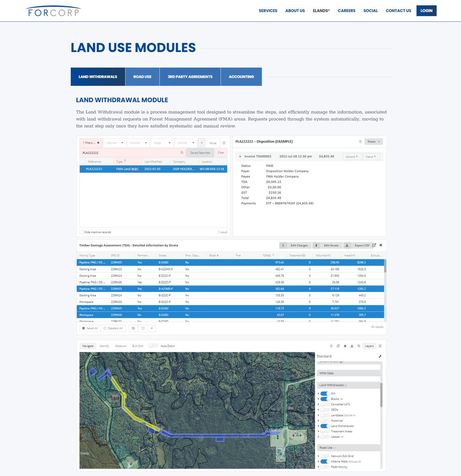Open the invoice Actions dropdown
The image size is (461, 476).
[x=352, y=157]
